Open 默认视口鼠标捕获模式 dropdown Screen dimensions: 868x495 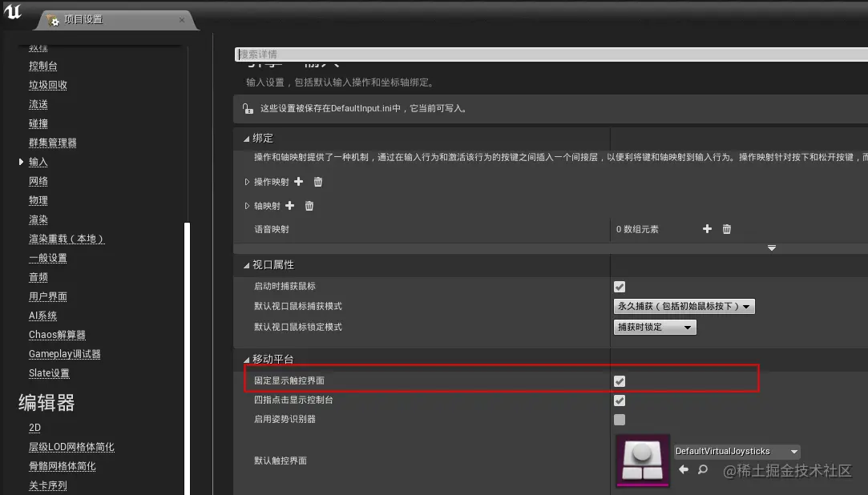pos(684,306)
